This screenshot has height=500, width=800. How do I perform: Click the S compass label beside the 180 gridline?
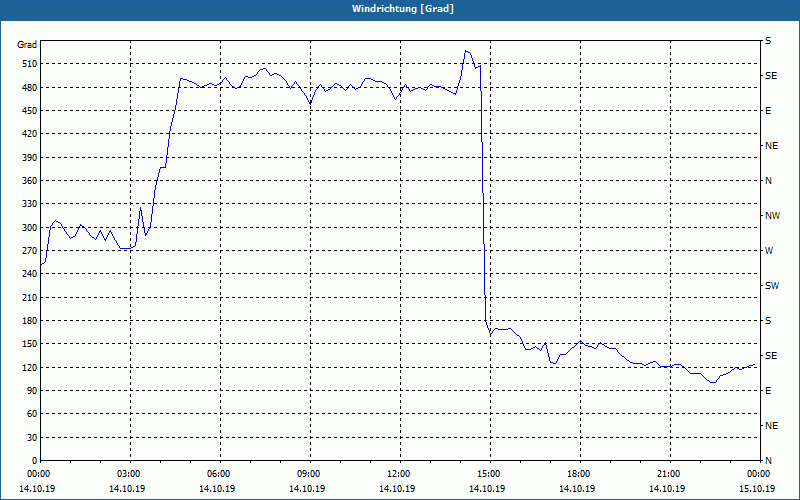point(768,321)
